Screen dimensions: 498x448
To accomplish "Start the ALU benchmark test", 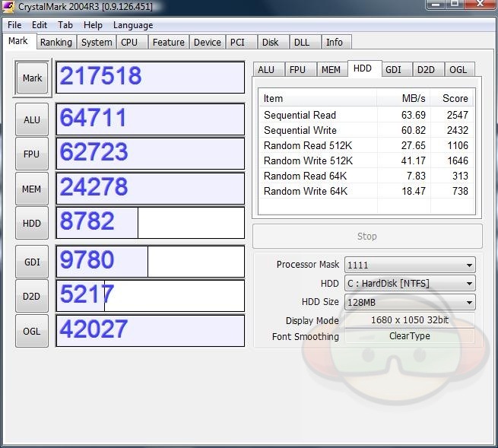I will click(32, 119).
